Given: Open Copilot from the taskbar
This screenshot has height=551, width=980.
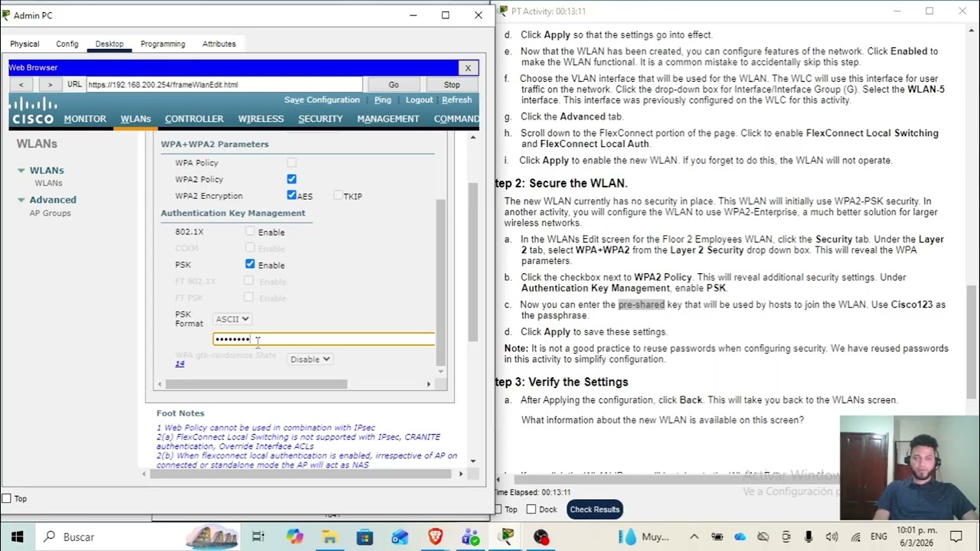Looking at the screenshot, I should pos(295,536).
